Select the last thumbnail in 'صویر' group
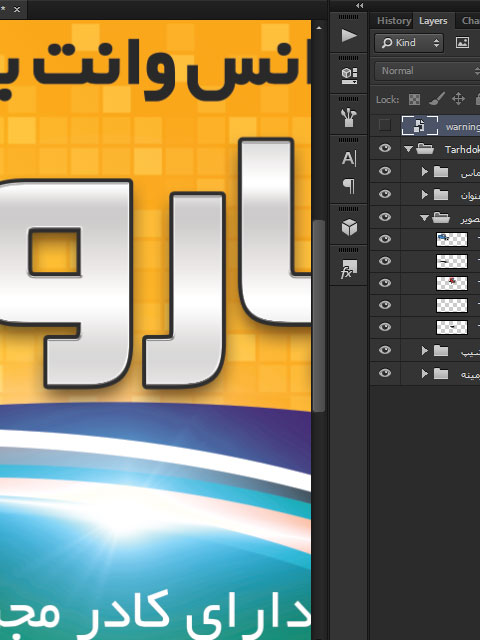 452,327
